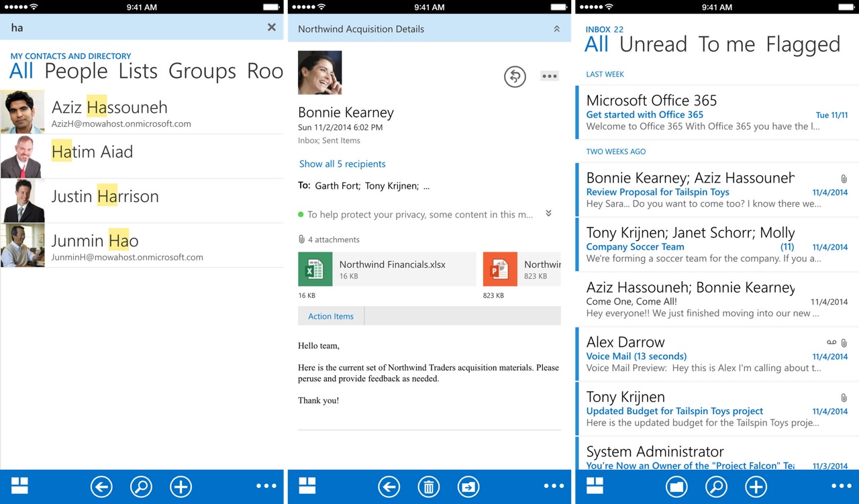This screenshot has height=504, width=859.
Task: Tap Bonnie Kearney's sender photo
Action: click(320, 72)
